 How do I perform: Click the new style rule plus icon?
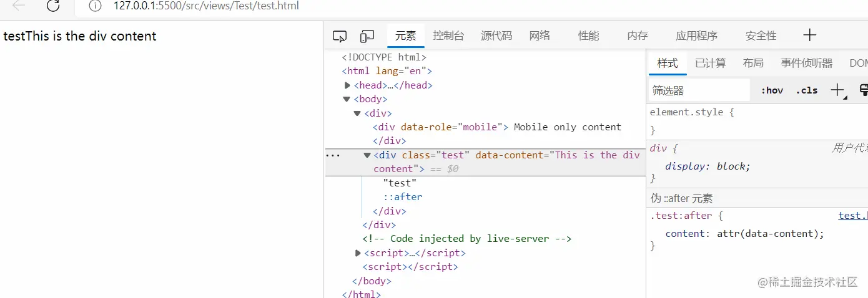click(x=838, y=90)
